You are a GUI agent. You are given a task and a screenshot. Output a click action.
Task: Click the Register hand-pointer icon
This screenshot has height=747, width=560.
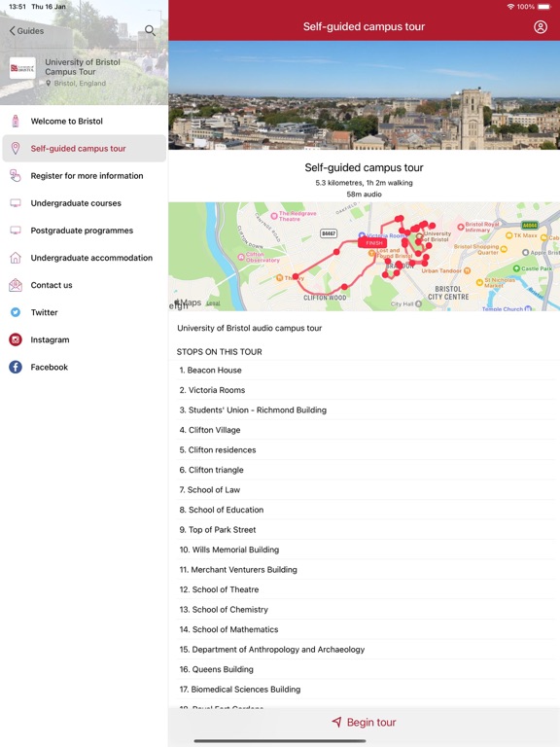[x=16, y=176]
